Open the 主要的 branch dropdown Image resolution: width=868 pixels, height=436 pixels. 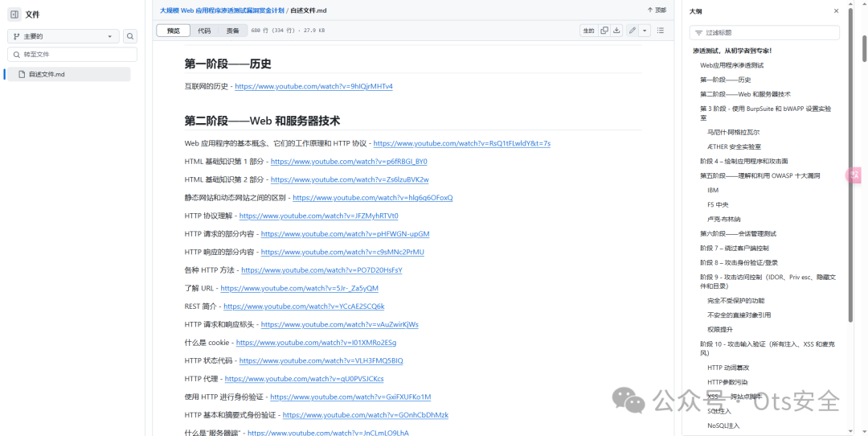(63, 36)
